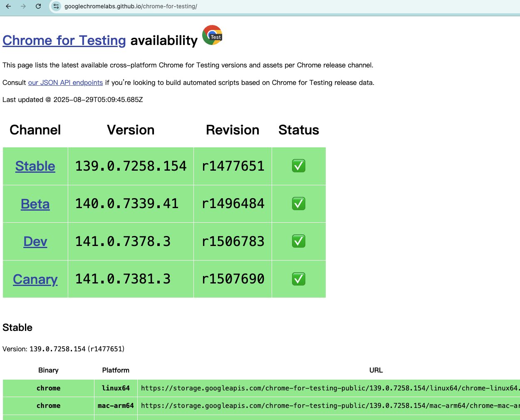The height and width of the screenshot is (420, 520).
Task: Click the chrome binary cell in linux64 row
Action: coord(48,388)
